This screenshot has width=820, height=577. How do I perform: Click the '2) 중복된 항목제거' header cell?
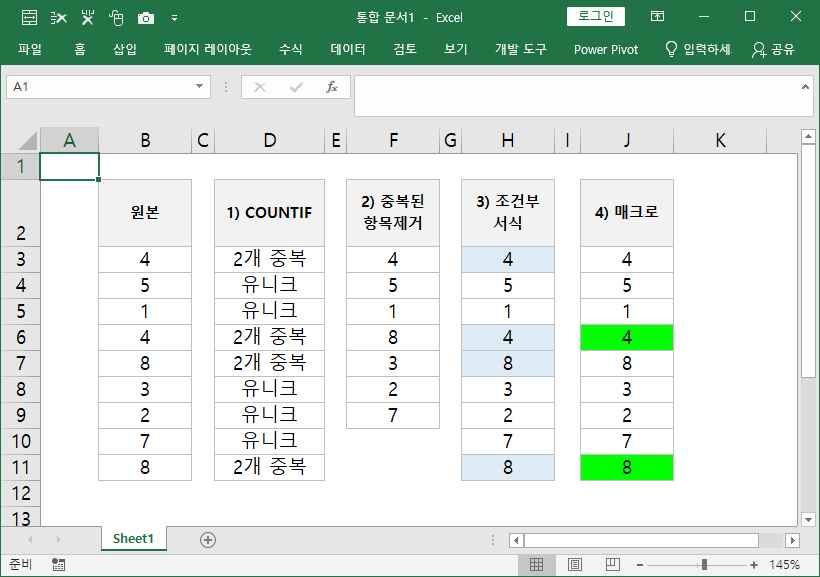(393, 213)
